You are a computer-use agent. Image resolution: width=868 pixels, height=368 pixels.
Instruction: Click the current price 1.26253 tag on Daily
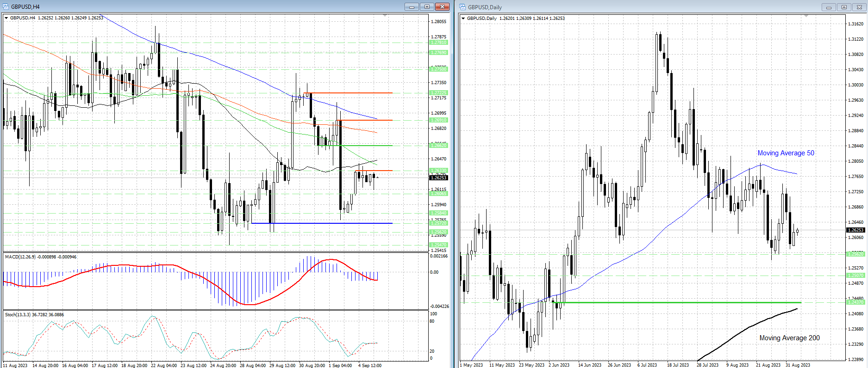[x=856, y=230]
